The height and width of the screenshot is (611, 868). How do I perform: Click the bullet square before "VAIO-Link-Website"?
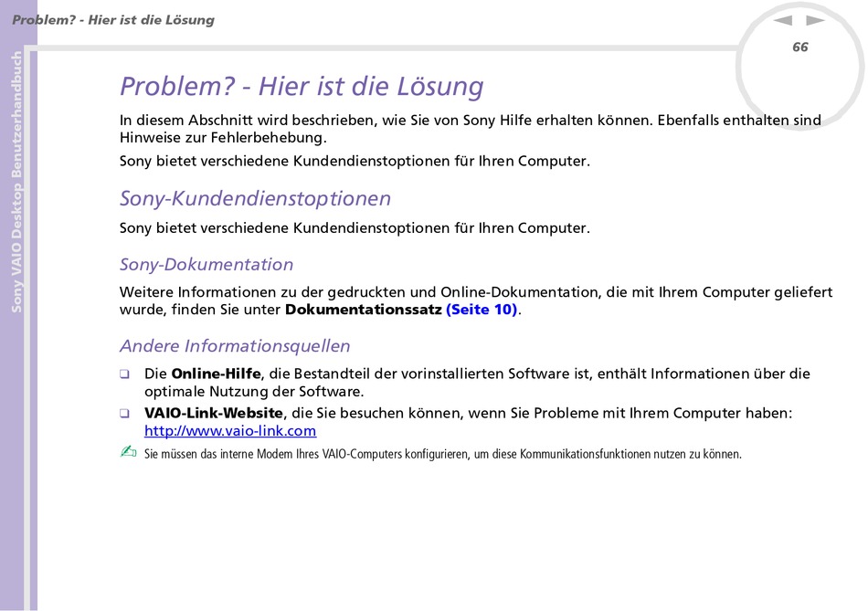(124, 414)
